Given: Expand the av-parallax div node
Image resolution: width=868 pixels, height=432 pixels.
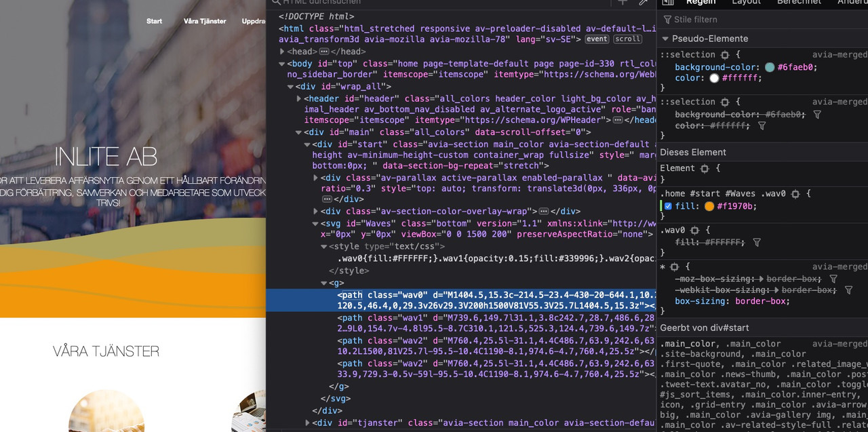Looking at the screenshot, I should [x=315, y=178].
